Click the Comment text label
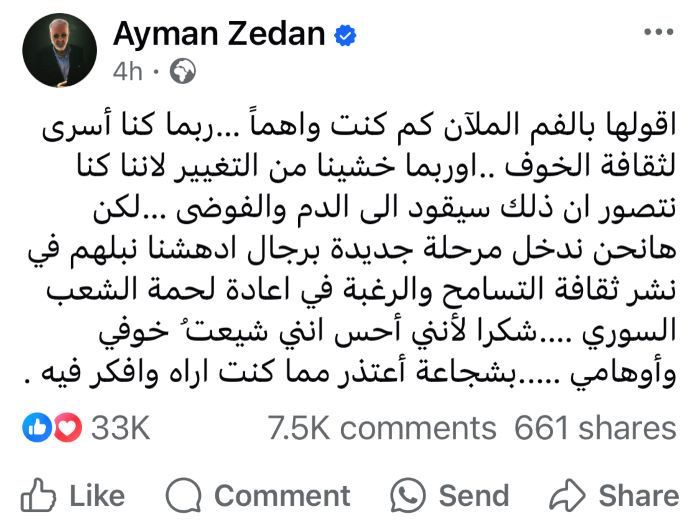This screenshot has width=700, height=524. [282, 496]
